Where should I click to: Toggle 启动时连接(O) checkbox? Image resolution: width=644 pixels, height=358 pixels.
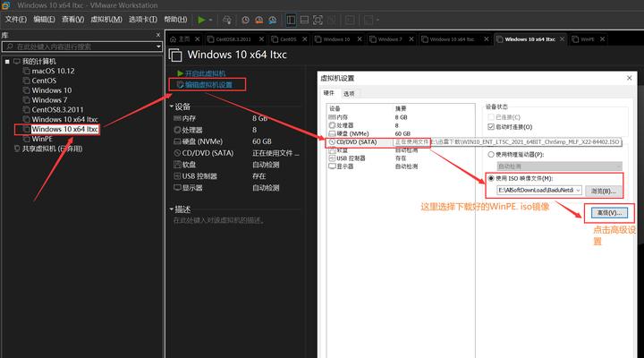[x=491, y=127]
